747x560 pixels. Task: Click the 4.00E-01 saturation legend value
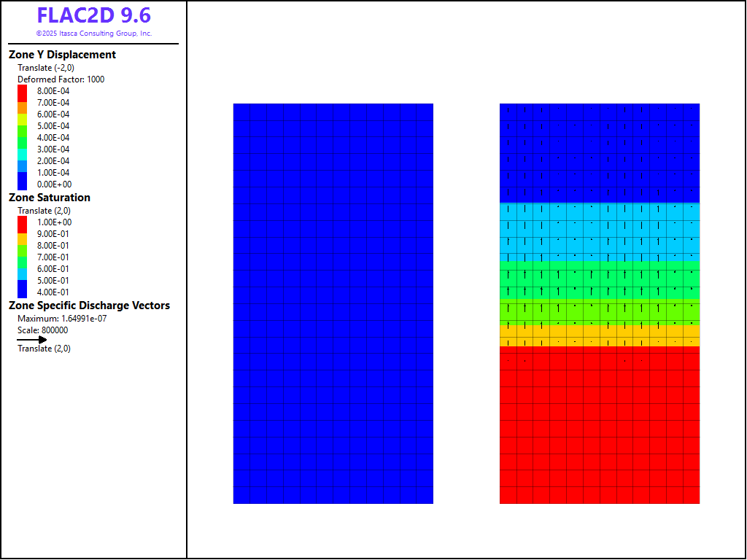(x=53, y=292)
